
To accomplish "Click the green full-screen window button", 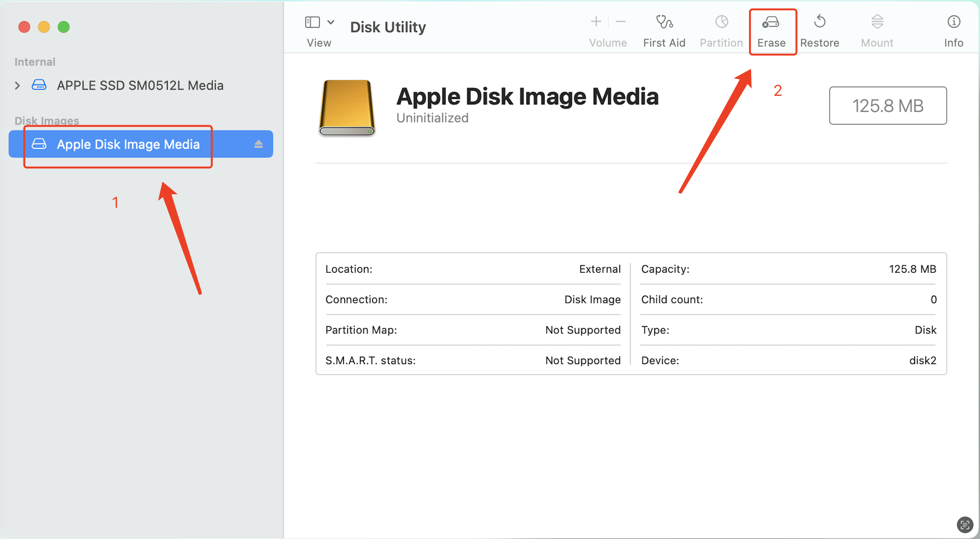I will pyautogui.click(x=63, y=27).
